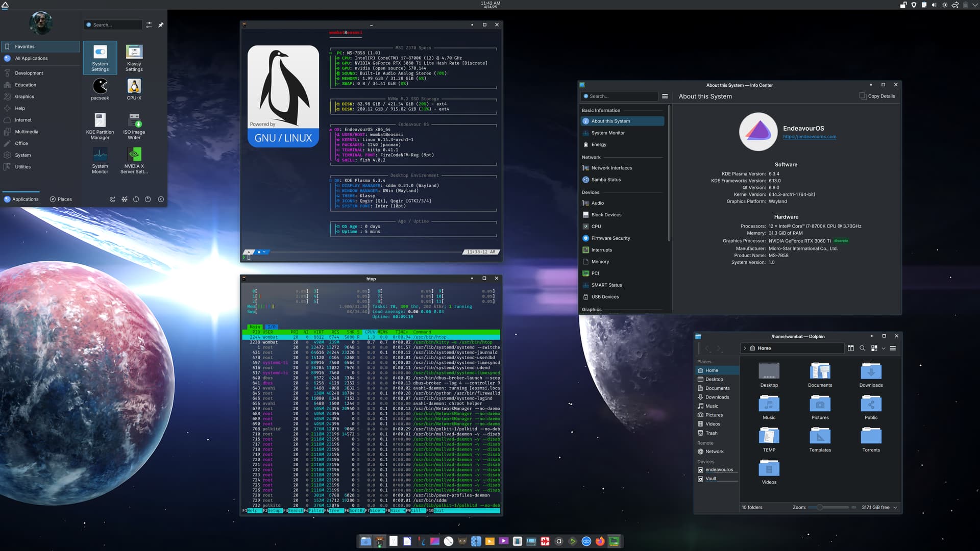Screen dimensions: 980x551
Task: Open the Dolphin file manager dock icon
Action: click(x=365, y=541)
